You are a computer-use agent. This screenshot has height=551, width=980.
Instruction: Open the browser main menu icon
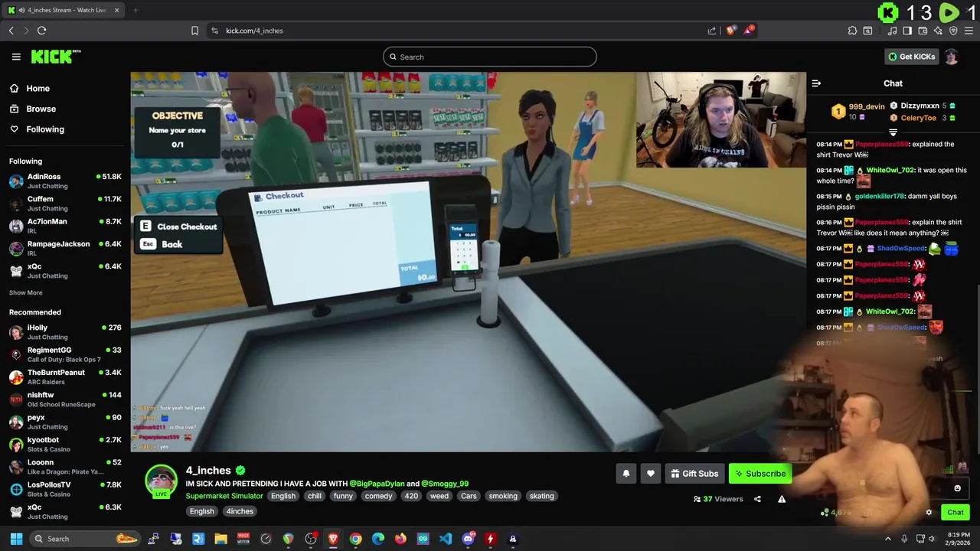click(x=969, y=31)
